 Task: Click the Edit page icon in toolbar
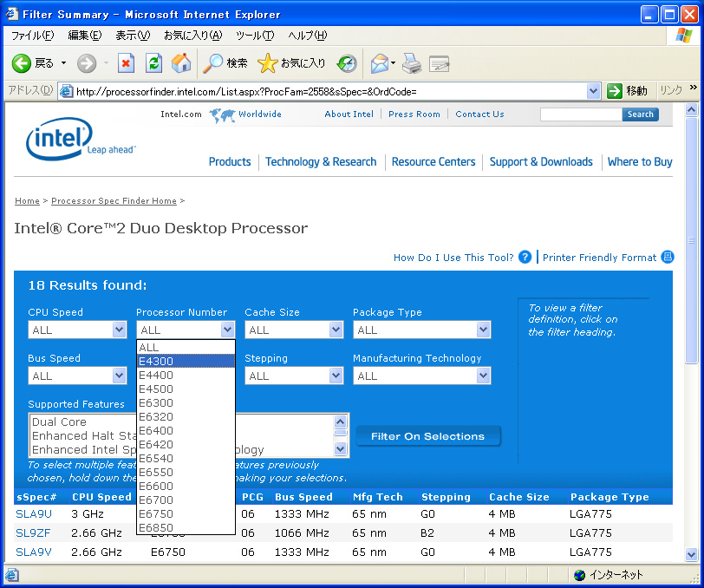[439, 63]
